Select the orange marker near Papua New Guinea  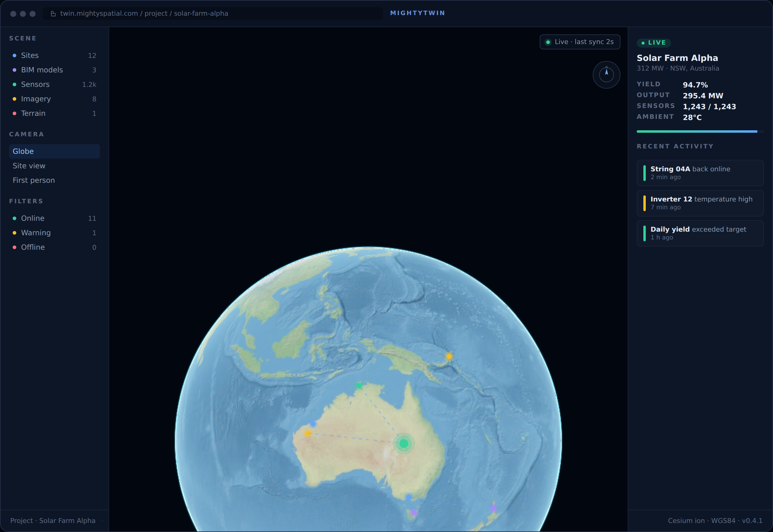[449, 356]
